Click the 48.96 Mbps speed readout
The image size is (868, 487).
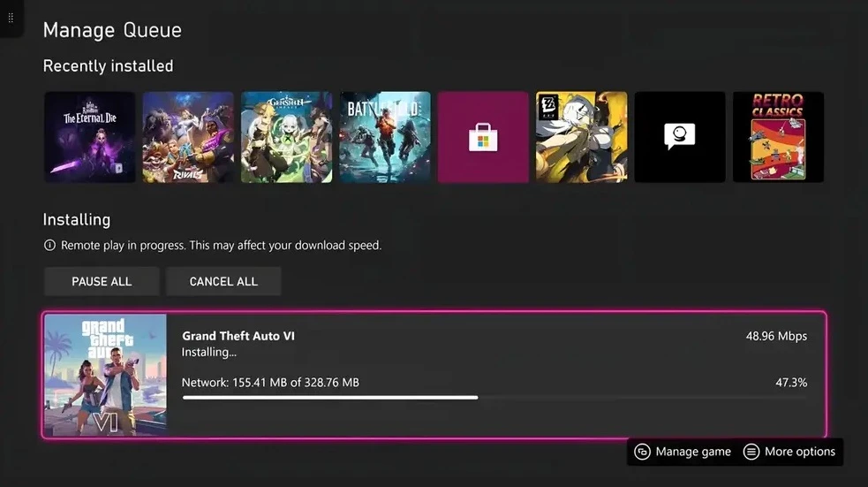tap(776, 336)
